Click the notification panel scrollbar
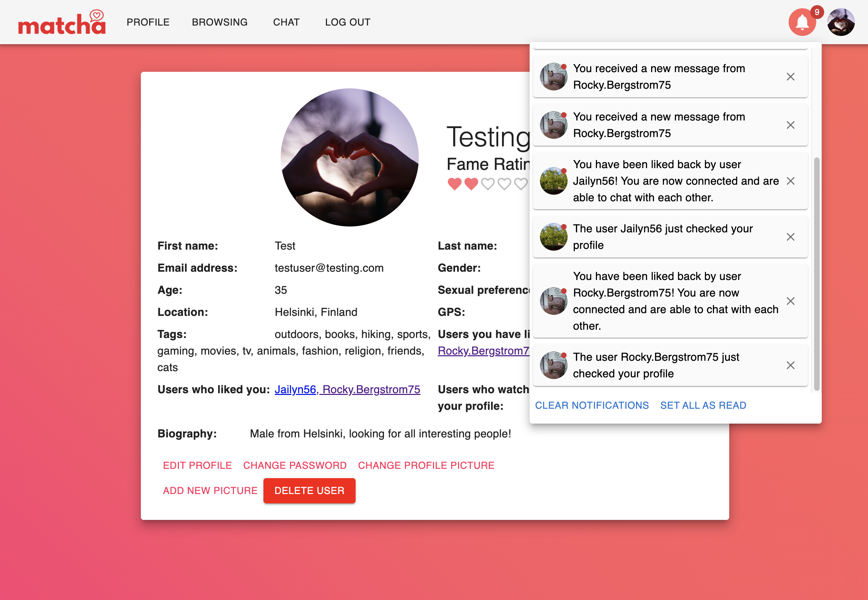This screenshot has height=600, width=868. coord(817,274)
